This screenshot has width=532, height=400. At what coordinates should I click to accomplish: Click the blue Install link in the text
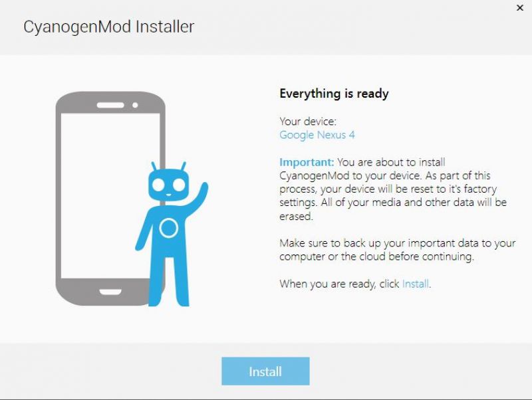coord(416,284)
